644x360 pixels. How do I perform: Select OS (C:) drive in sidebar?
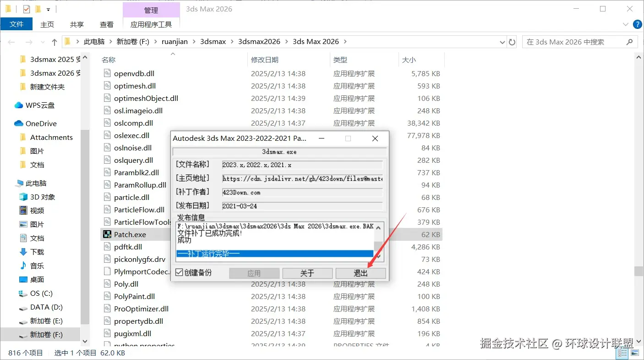41,293
